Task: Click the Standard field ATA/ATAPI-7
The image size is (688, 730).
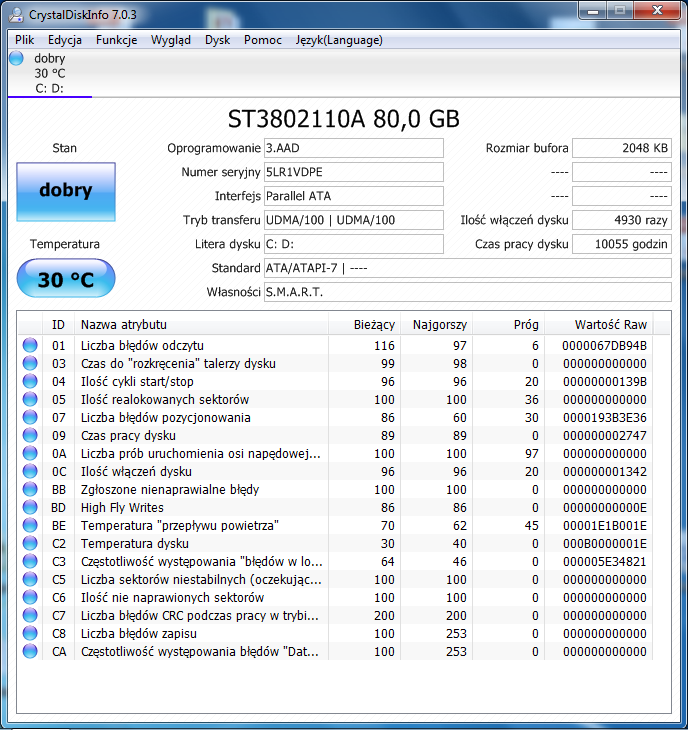Action: 468,268
